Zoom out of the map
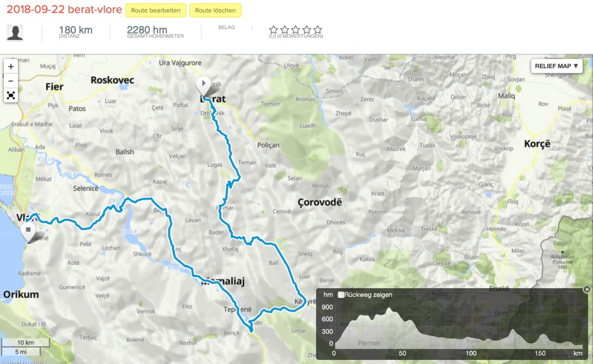This screenshot has height=364, width=593. [11, 81]
